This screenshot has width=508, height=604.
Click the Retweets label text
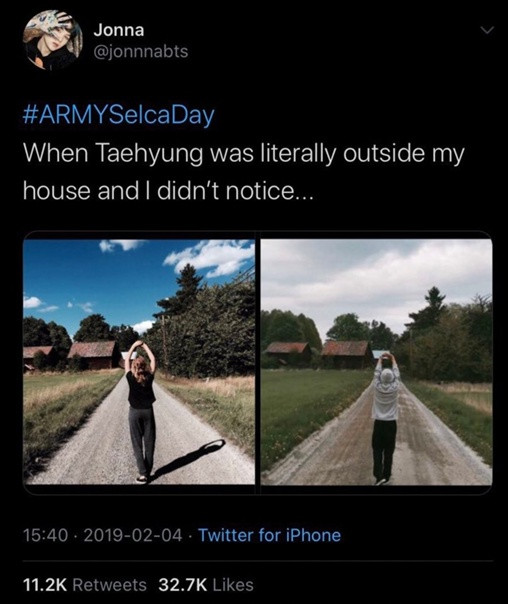110,584
